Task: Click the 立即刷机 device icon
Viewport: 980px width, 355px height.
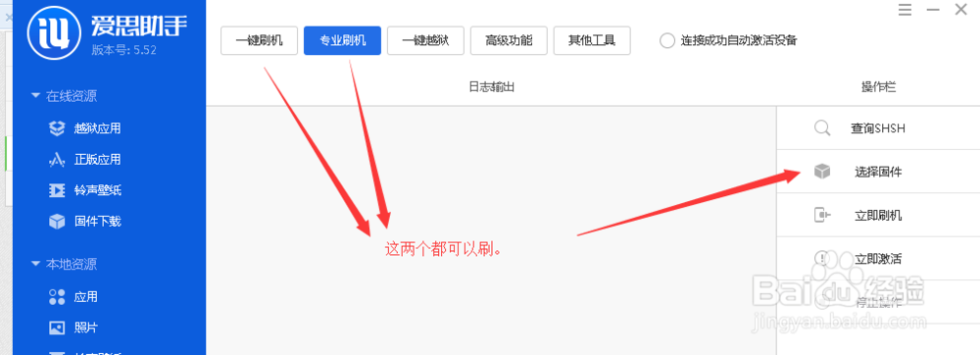Action: (822, 216)
